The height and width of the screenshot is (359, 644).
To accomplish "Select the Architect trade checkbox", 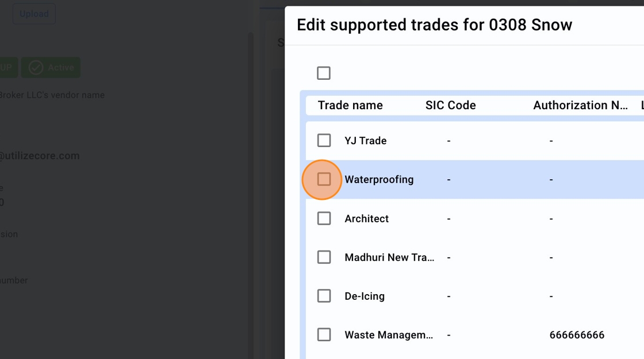I will [x=324, y=218].
